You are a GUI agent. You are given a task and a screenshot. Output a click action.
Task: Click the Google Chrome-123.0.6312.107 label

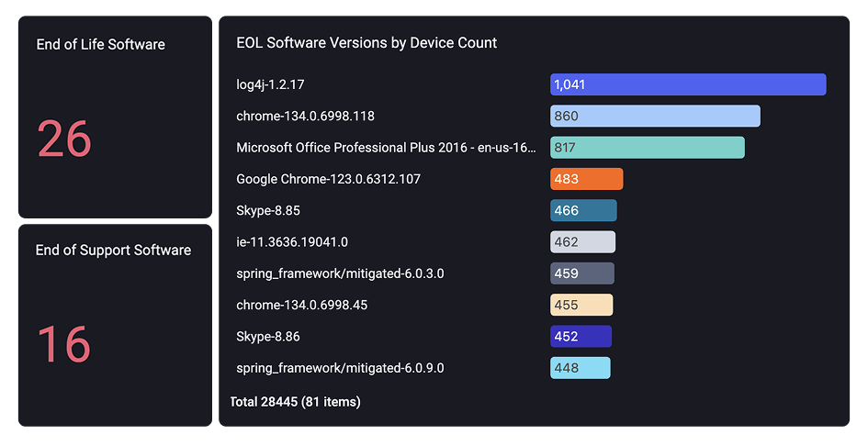[x=328, y=179]
